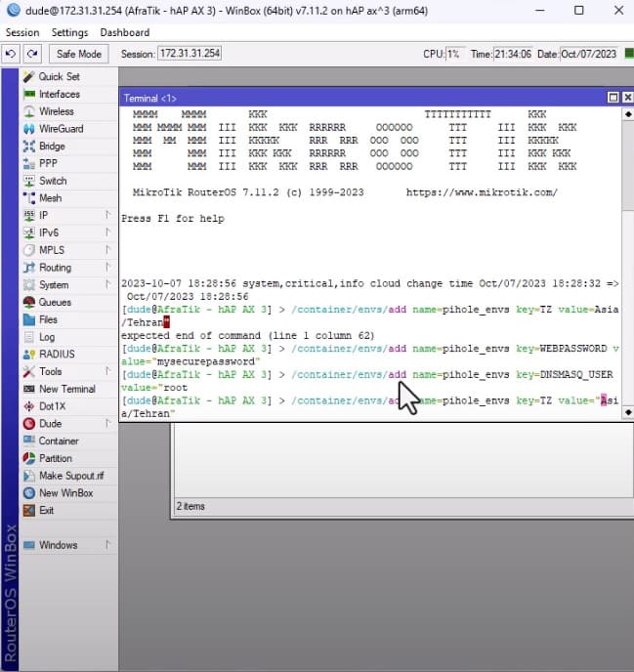Click terminal scroll-down button
The height and width of the screenshot is (672, 634).
(x=628, y=412)
